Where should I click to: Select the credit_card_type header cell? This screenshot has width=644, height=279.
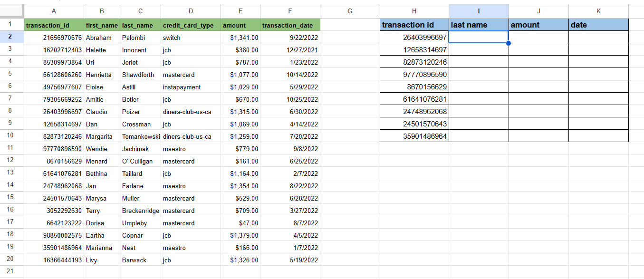[191, 25]
